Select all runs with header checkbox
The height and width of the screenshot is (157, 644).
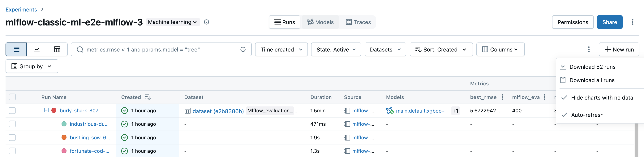tap(12, 97)
